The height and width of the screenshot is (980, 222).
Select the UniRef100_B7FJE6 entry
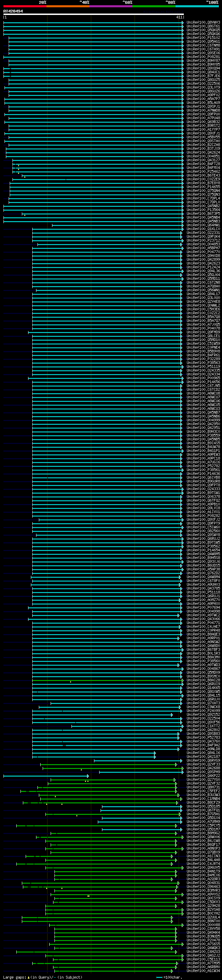203,76
